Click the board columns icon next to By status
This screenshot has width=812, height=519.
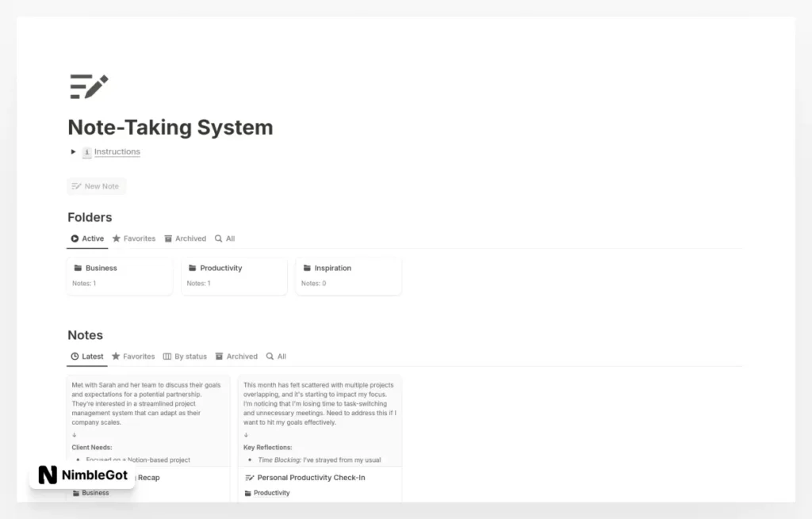point(166,356)
